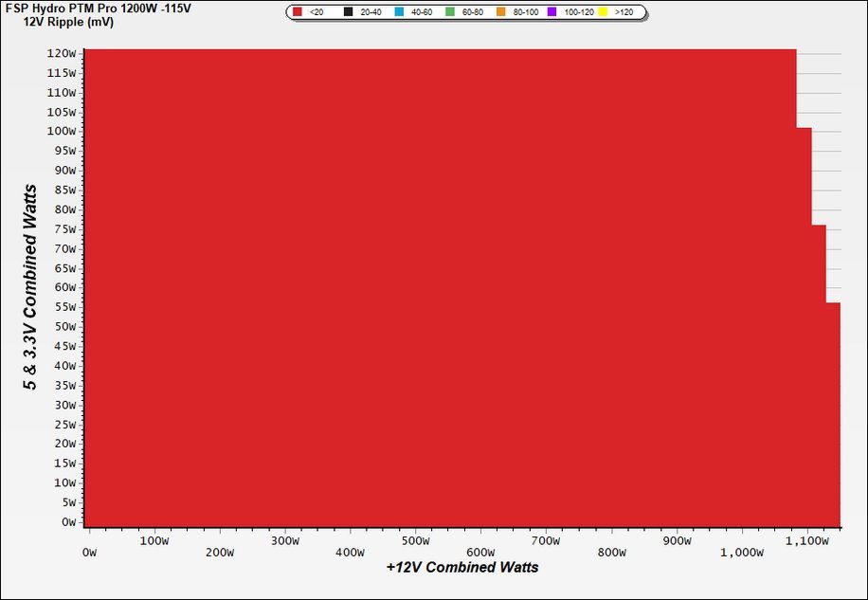Select the chart title 'FSP Hydro PTM Pro 1200W -115V'

coord(98,9)
